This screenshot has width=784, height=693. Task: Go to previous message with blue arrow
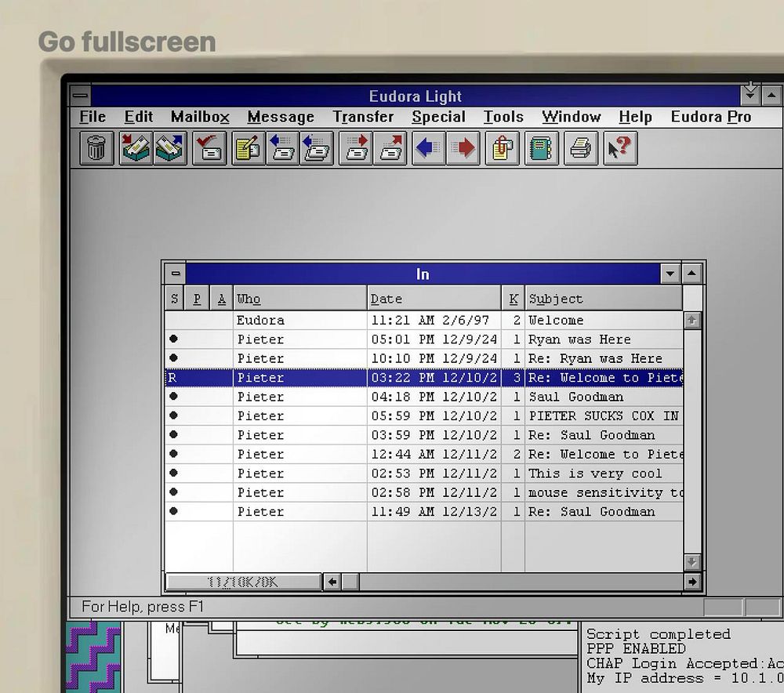click(429, 148)
